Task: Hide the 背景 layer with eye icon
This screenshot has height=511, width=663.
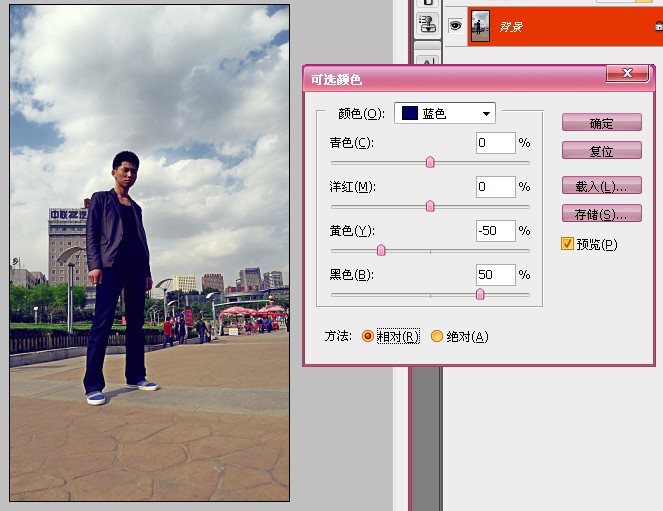Action: (455, 26)
